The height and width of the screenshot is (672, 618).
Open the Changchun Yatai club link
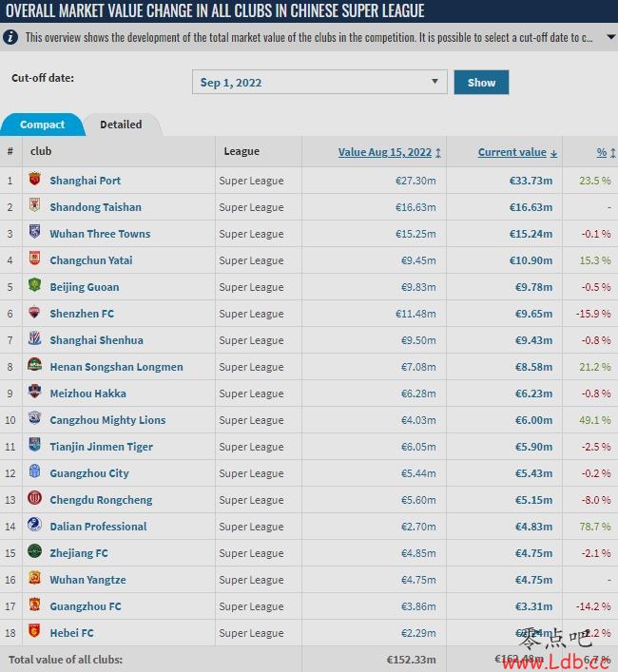[91, 260]
